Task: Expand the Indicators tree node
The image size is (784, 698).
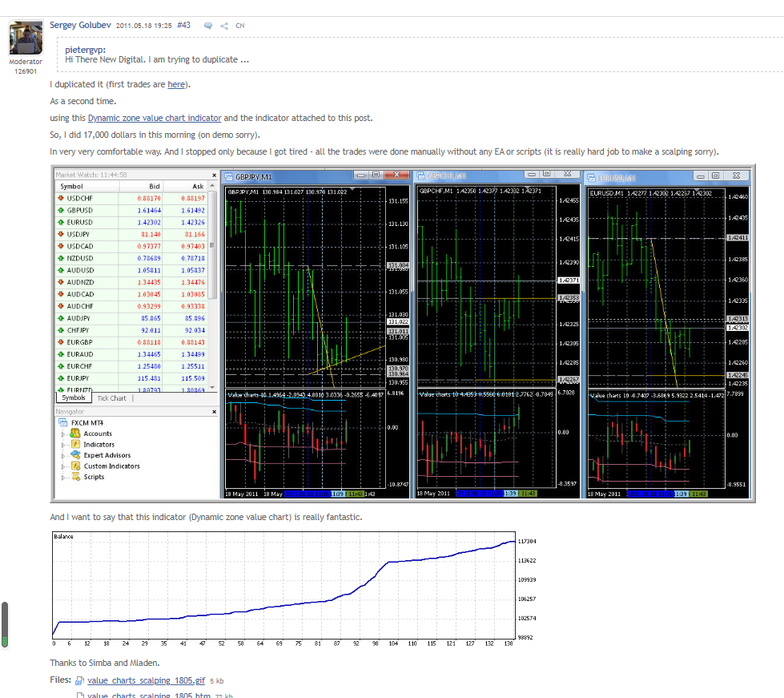Action: coord(64,445)
